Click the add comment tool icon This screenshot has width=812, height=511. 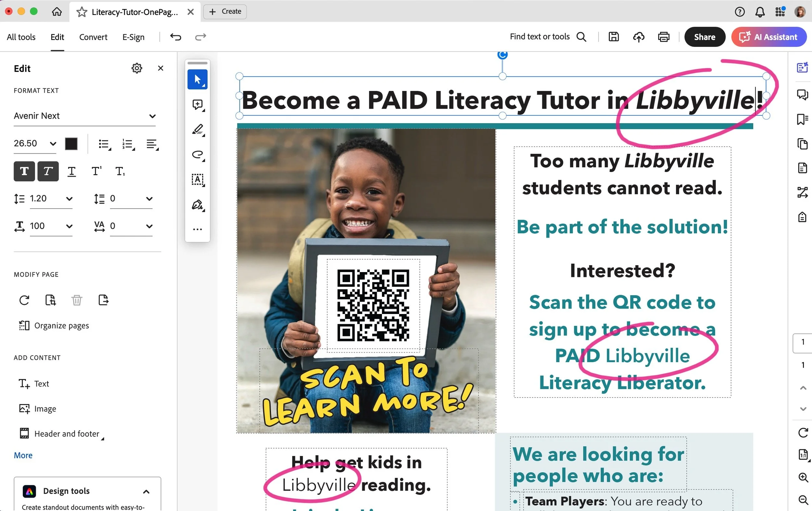[x=197, y=105]
